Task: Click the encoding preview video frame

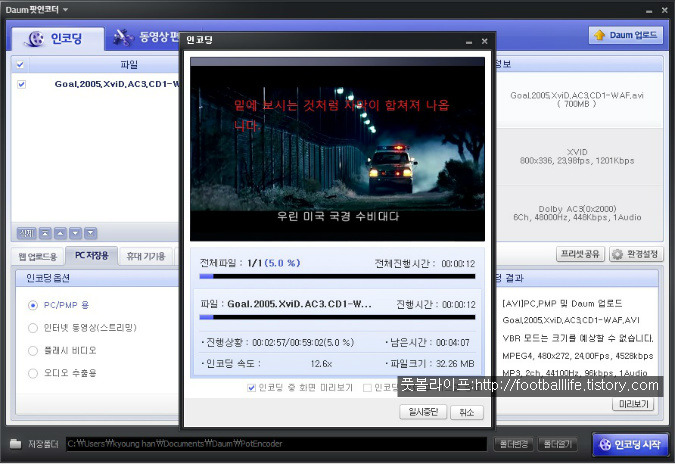Action: (x=338, y=149)
